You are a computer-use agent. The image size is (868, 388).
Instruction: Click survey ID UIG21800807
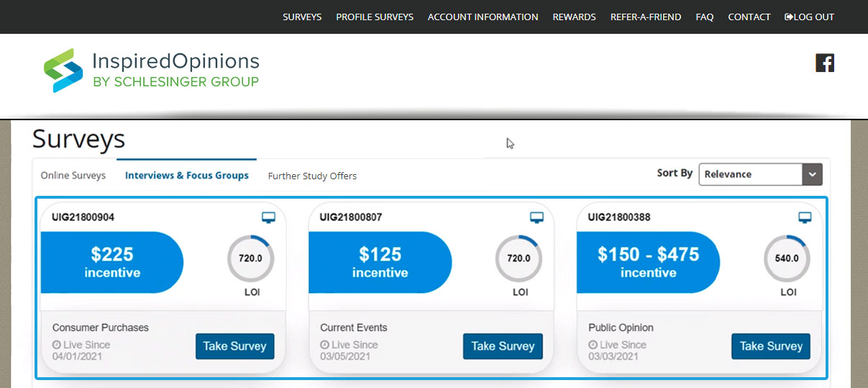coord(351,217)
